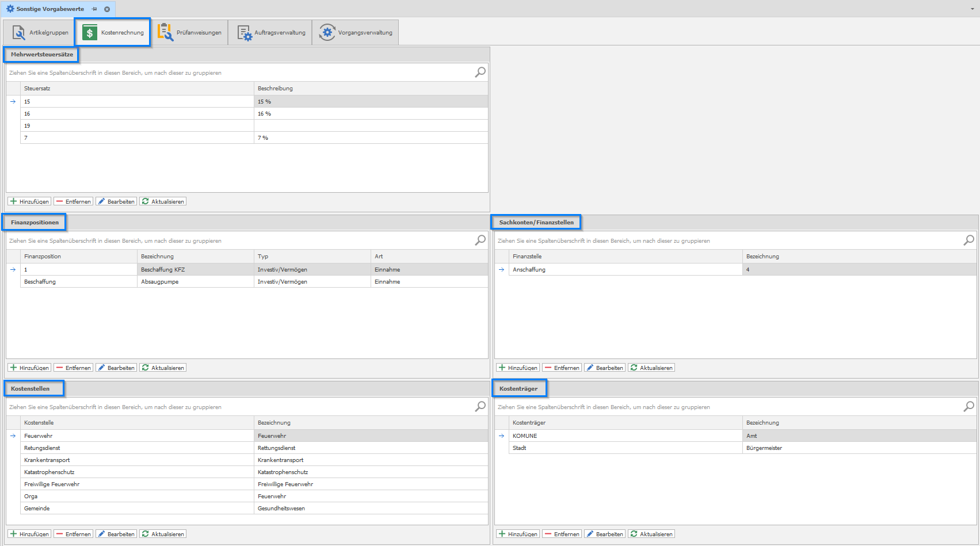Open search in Kostenstellen panel
This screenshot has width=980, height=546.
tap(480, 406)
